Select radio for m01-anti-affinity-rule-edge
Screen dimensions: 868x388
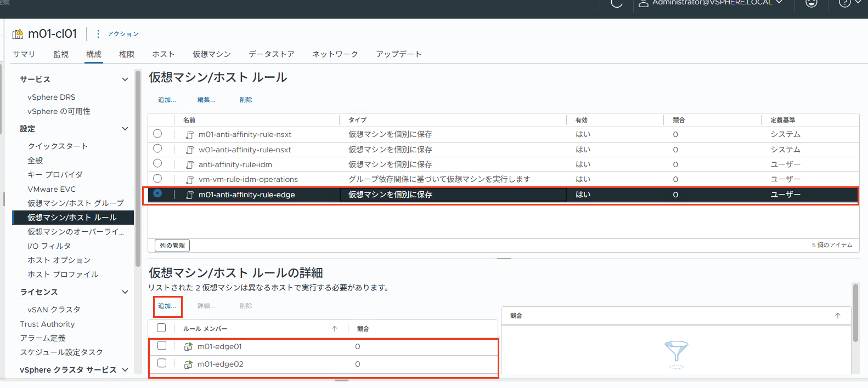pos(157,193)
